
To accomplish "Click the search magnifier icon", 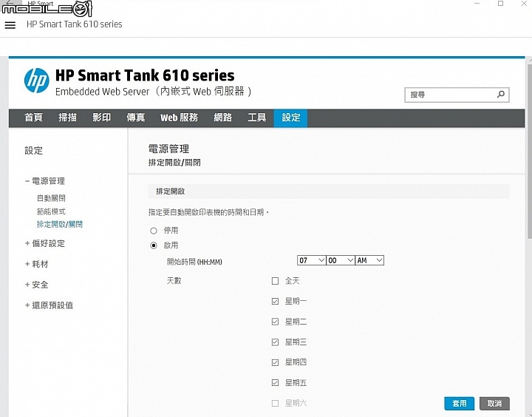I will click(x=500, y=95).
